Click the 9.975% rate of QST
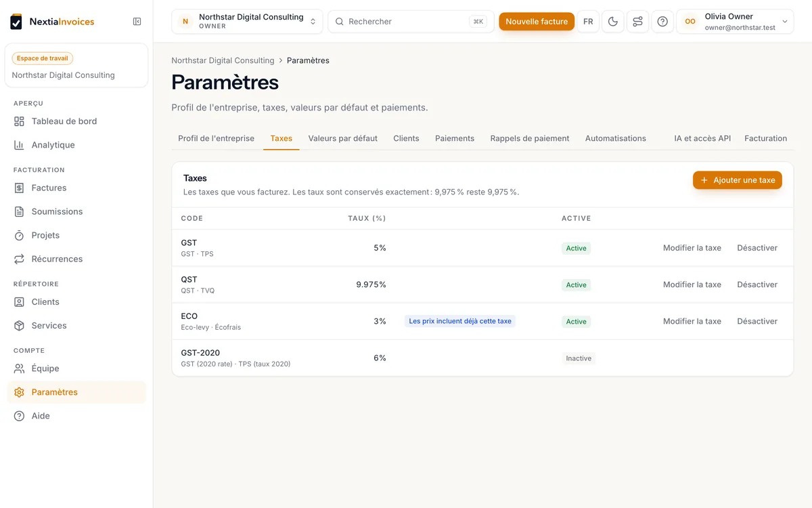Image resolution: width=812 pixels, height=508 pixels. 371,284
